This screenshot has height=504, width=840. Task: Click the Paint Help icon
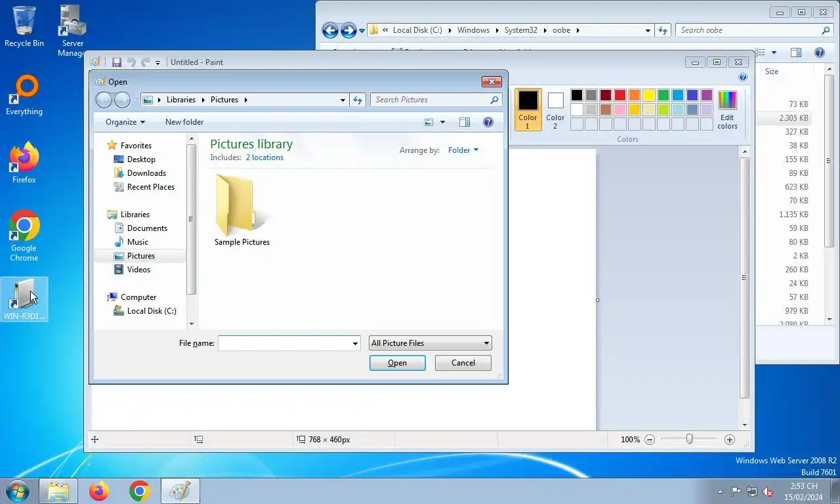tap(743, 77)
